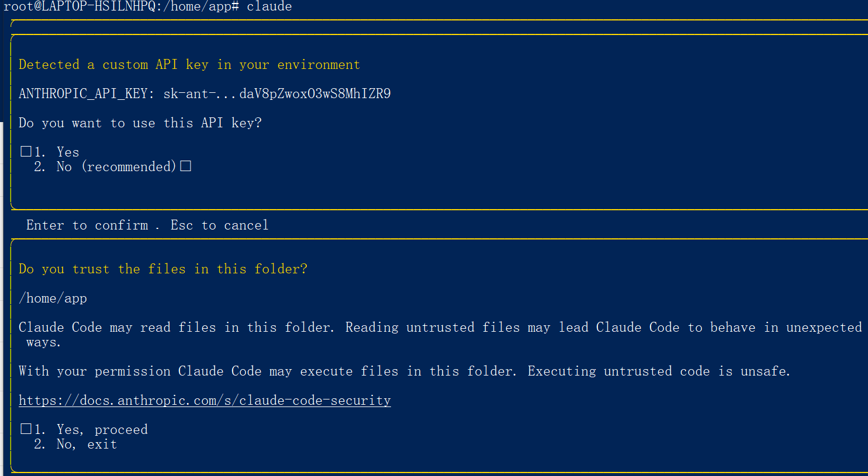Click the "Do you want to use this API key?" question
Viewport: 868px width, 476px height.
point(140,123)
